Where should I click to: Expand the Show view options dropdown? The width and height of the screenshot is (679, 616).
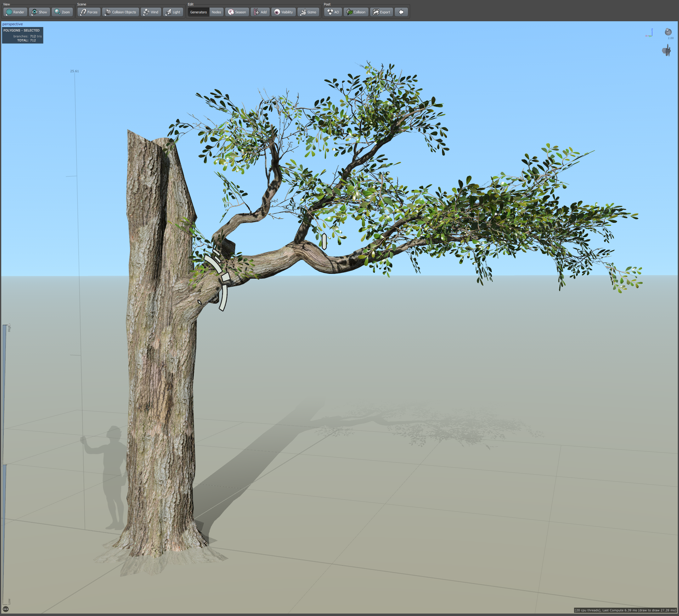tap(39, 12)
